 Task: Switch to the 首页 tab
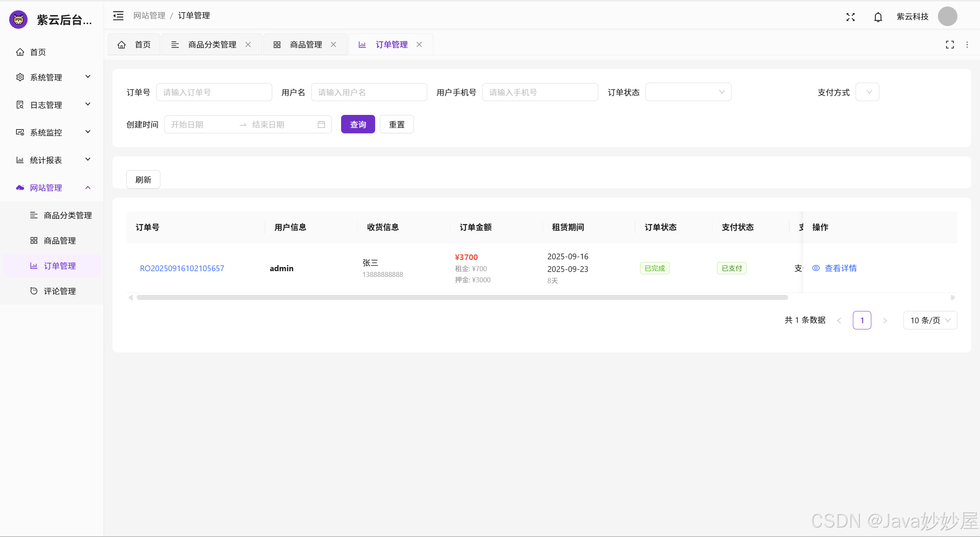pyautogui.click(x=134, y=44)
